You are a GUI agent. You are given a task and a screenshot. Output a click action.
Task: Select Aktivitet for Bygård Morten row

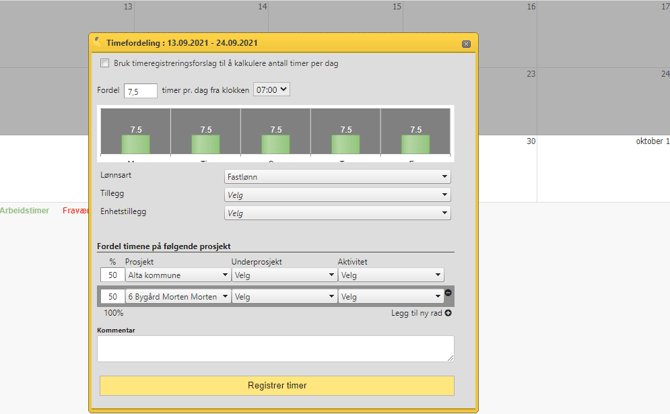click(x=390, y=297)
